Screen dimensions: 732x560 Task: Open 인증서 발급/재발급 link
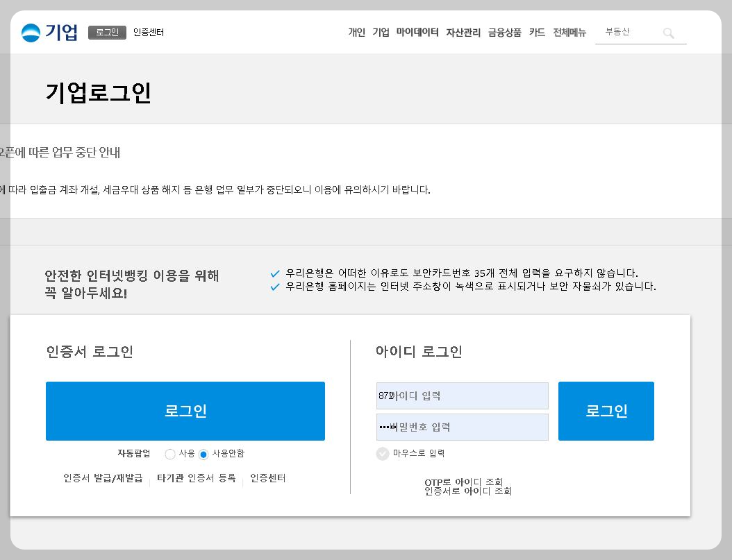click(x=103, y=478)
